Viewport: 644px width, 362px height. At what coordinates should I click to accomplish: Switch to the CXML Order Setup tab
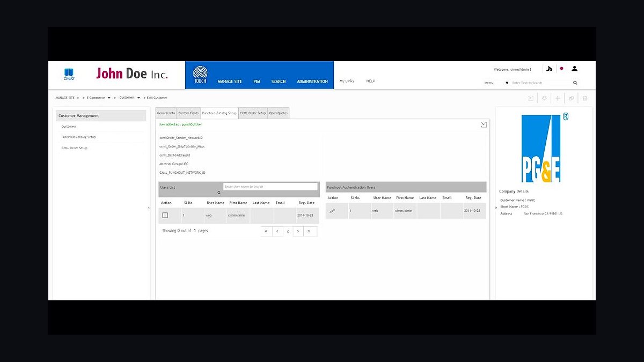click(x=253, y=113)
